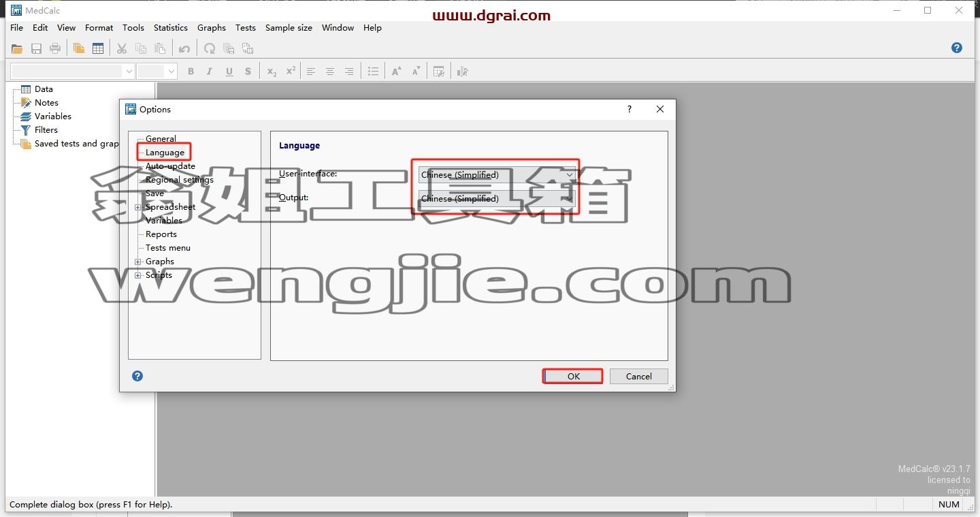The image size is (980, 517).
Task: Click OK to apply options
Action: pos(573,376)
